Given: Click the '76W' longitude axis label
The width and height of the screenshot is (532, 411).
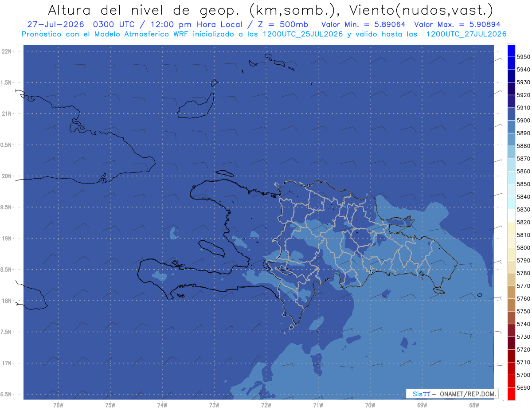Looking at the screenshot, I should pyautogui.click(x=58, y=405).
